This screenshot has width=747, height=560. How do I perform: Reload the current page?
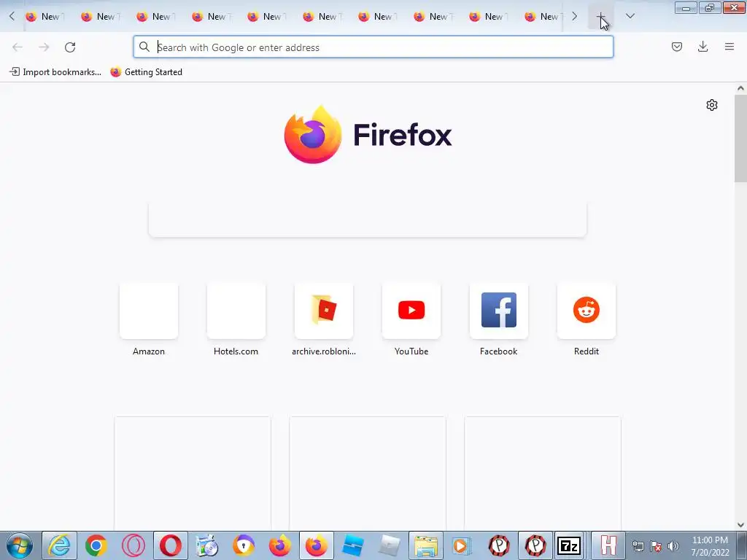(70, 47)
